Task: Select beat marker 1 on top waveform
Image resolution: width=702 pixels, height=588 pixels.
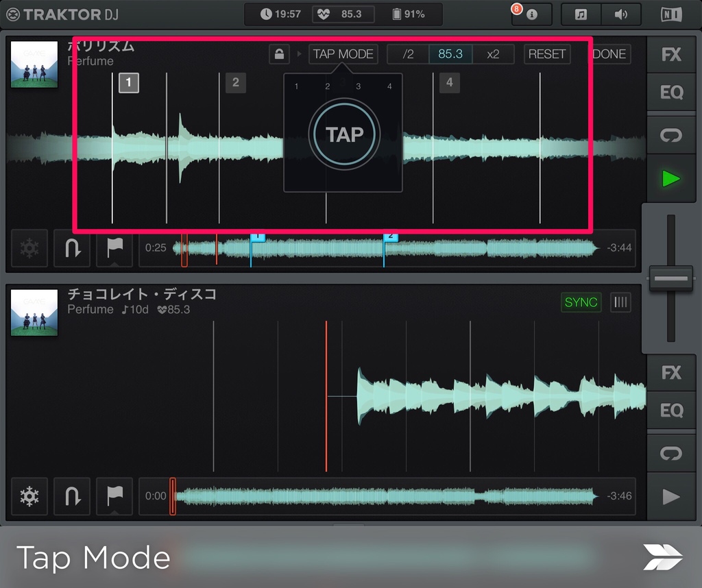Action: [129, 83]
